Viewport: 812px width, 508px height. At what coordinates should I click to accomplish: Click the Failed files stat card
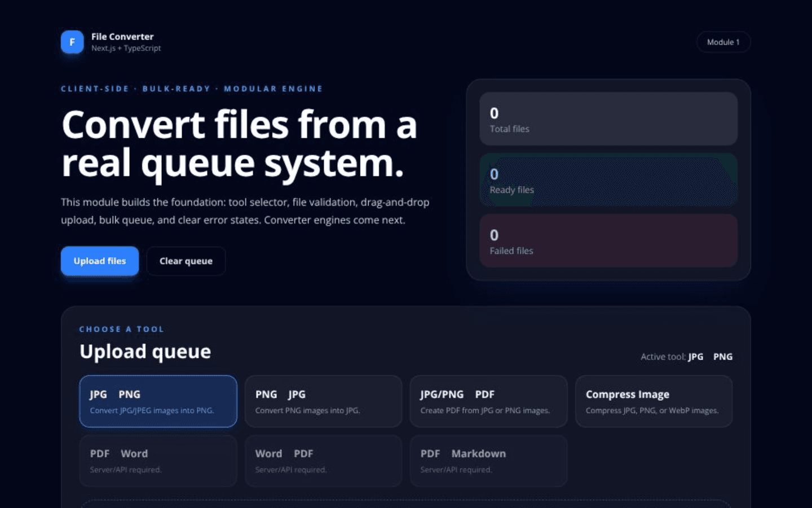[608, 241]
